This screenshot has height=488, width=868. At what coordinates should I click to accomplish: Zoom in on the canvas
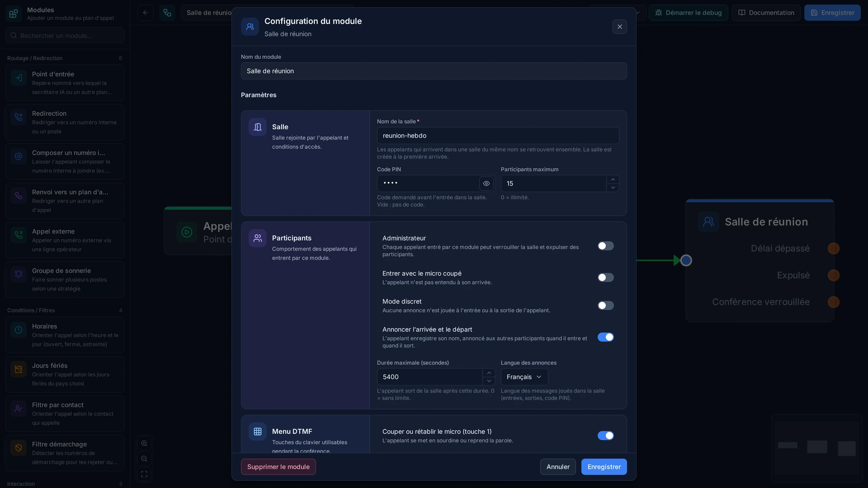[144, 443]
